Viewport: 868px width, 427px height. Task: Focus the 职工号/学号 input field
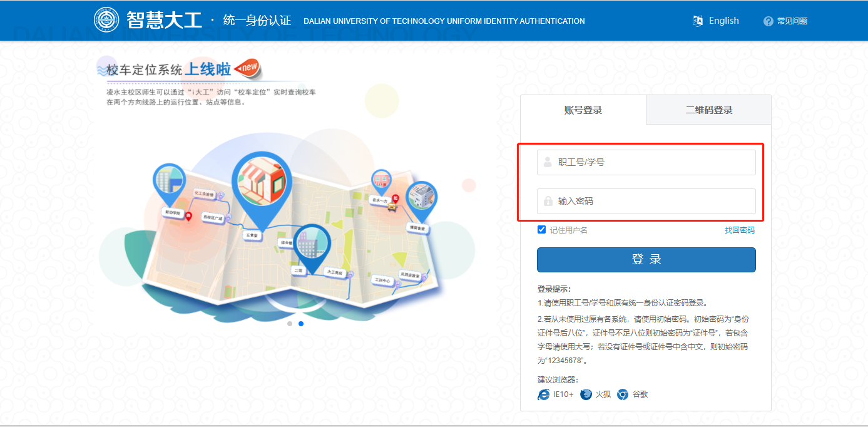654,162
